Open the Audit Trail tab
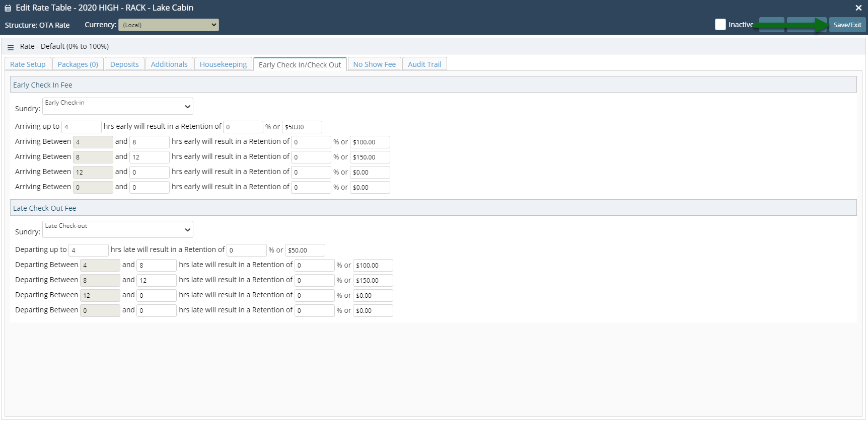Viewport: 868px width, 422px height. coord(424,64)
